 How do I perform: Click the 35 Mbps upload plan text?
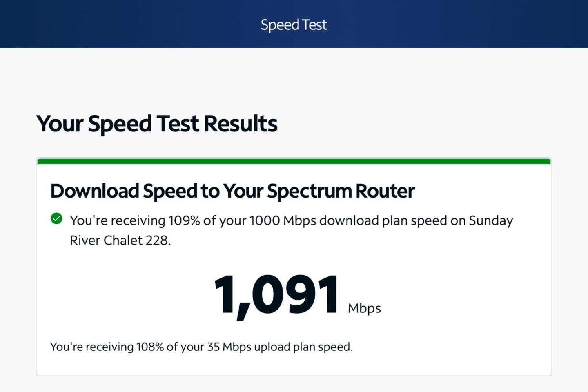pyautogui.click(x=229, y=347)
